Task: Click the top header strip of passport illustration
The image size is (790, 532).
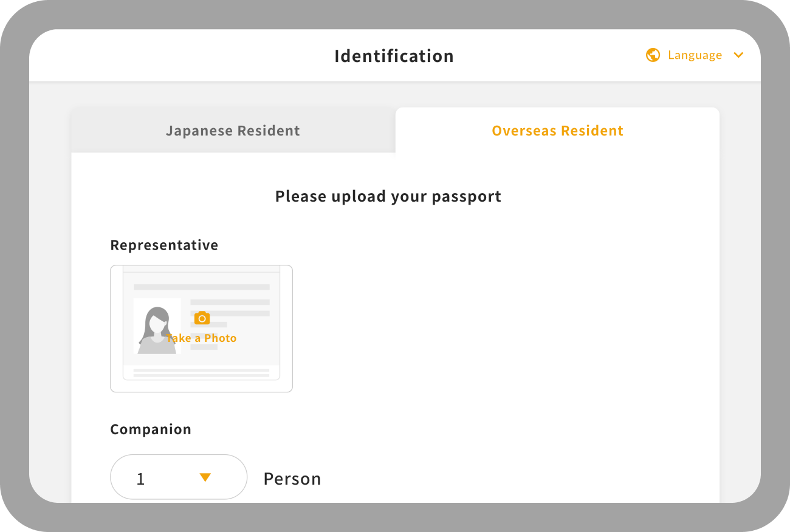Action: pos(201,269)
